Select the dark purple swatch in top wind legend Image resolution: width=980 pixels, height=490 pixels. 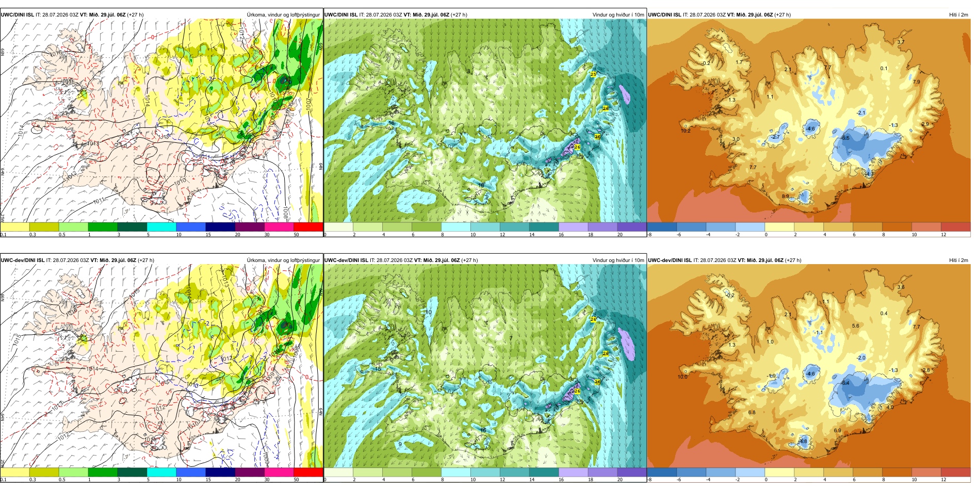[x=631, y=226]
